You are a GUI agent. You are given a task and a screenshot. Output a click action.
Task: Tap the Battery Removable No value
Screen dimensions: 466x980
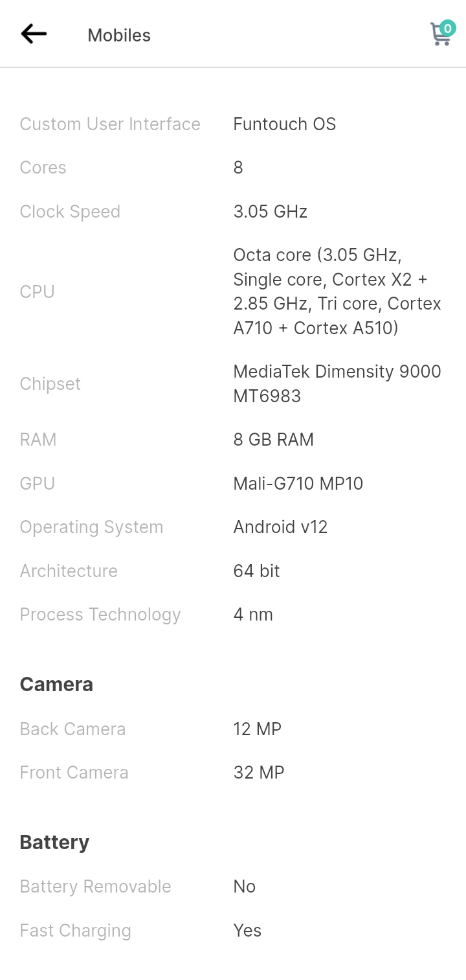pyautogui.click(x=245, y=886)
